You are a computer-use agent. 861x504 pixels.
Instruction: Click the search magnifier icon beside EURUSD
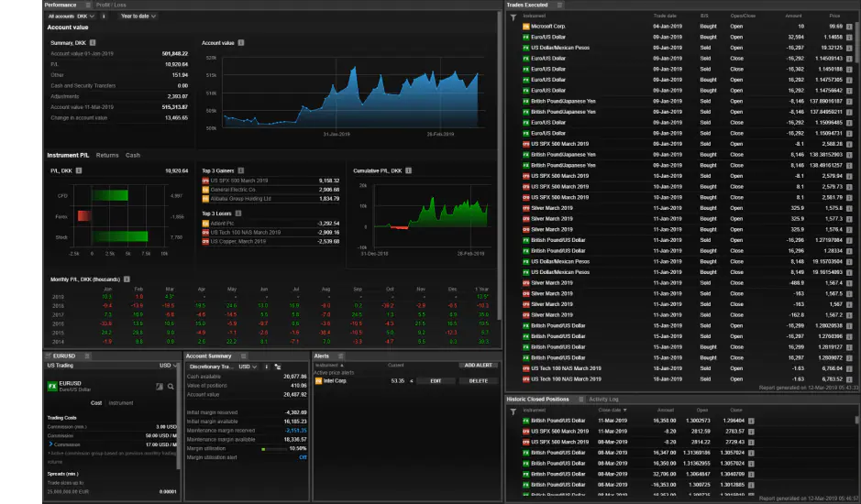pyautogui.click(x=171, y=387)
